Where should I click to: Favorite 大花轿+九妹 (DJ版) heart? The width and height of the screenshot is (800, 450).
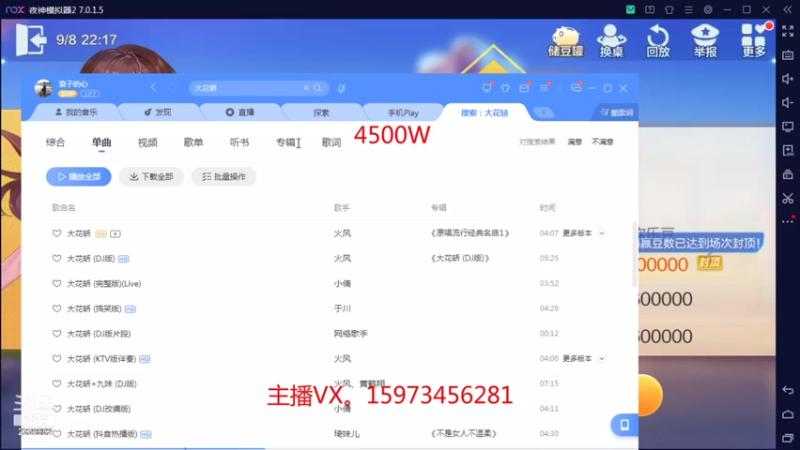tap(57, 383)
